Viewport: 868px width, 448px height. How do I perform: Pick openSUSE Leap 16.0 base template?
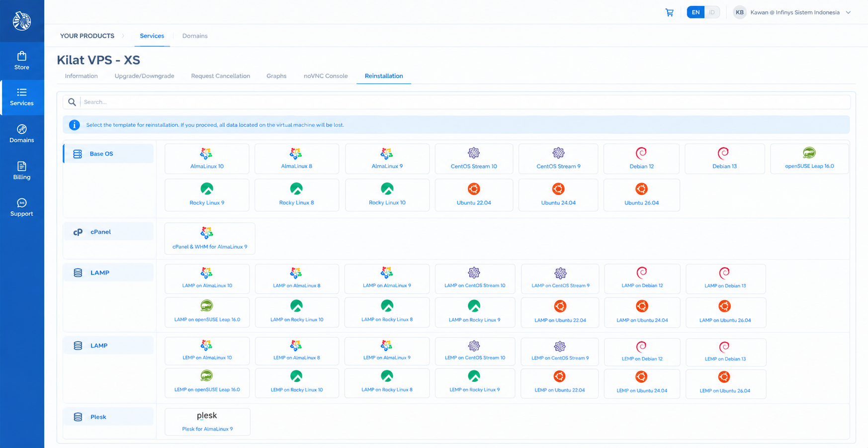click(x=809, y=159)
